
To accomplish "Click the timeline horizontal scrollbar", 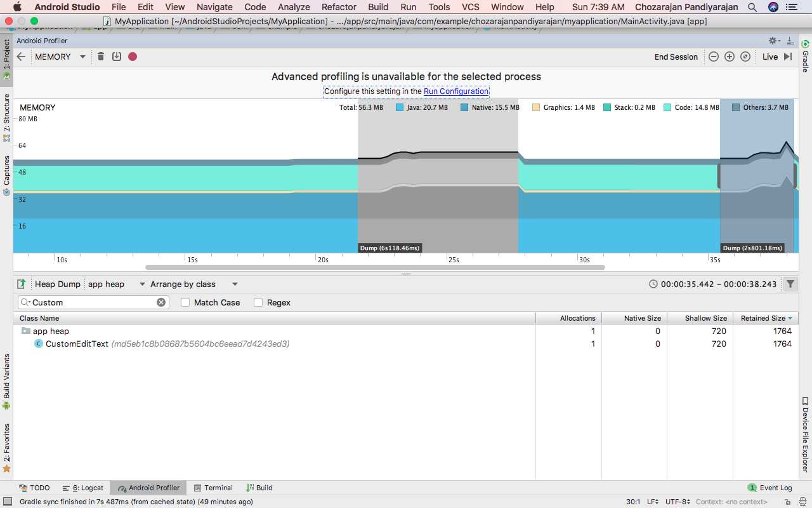I will [375, 267].
